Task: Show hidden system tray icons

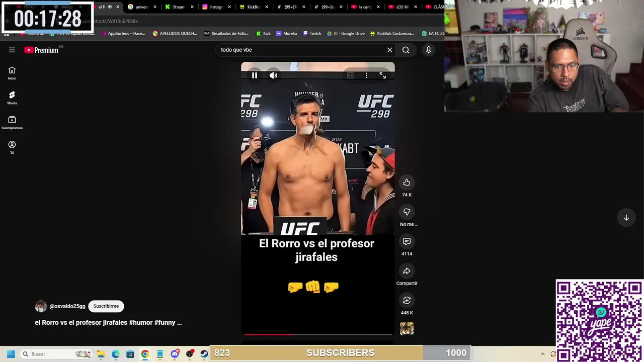Action: pyautogui.click(x=542, y=354)
